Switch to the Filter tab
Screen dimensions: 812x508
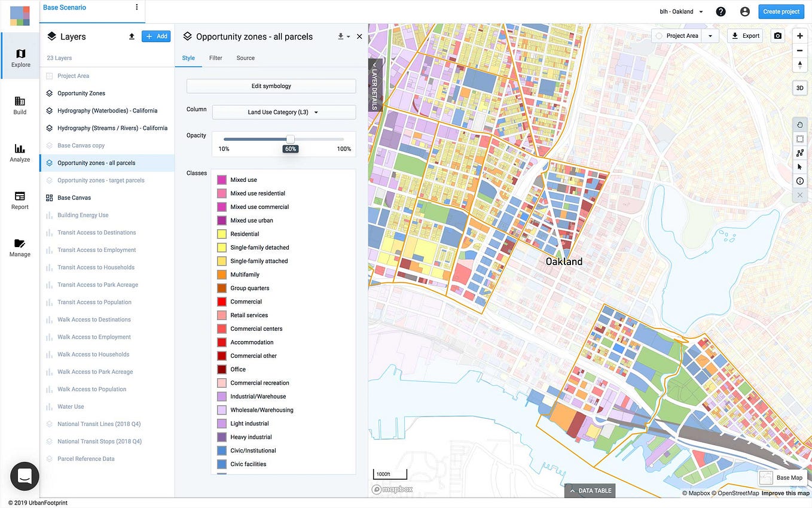click(x=215, y=58)
